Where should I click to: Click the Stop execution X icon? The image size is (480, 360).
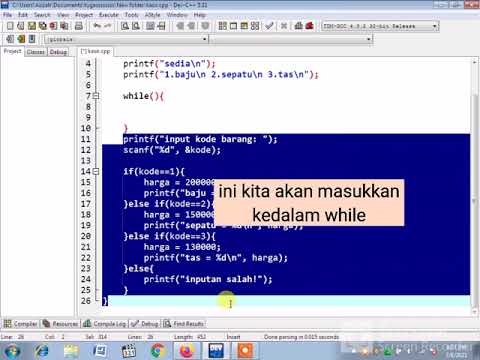pos(284,26)
